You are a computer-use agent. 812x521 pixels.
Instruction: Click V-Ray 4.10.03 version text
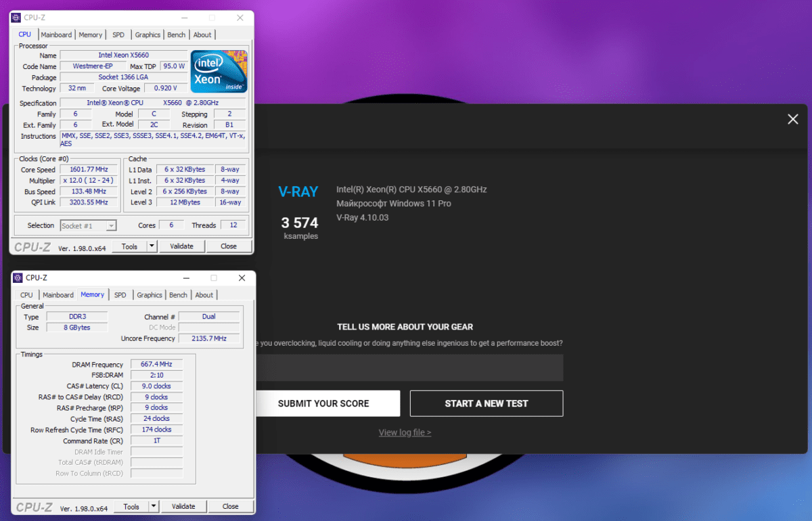[x=363, y=218]
